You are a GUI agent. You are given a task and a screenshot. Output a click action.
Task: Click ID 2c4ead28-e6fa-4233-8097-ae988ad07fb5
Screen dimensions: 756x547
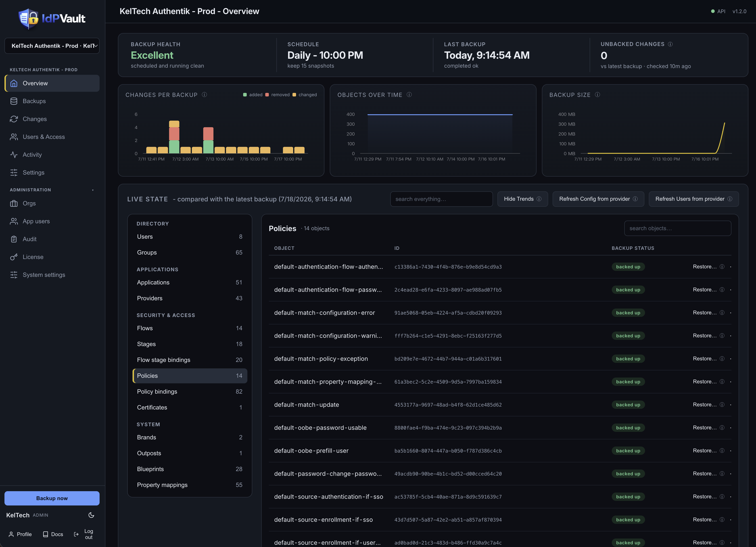[448, 290]
